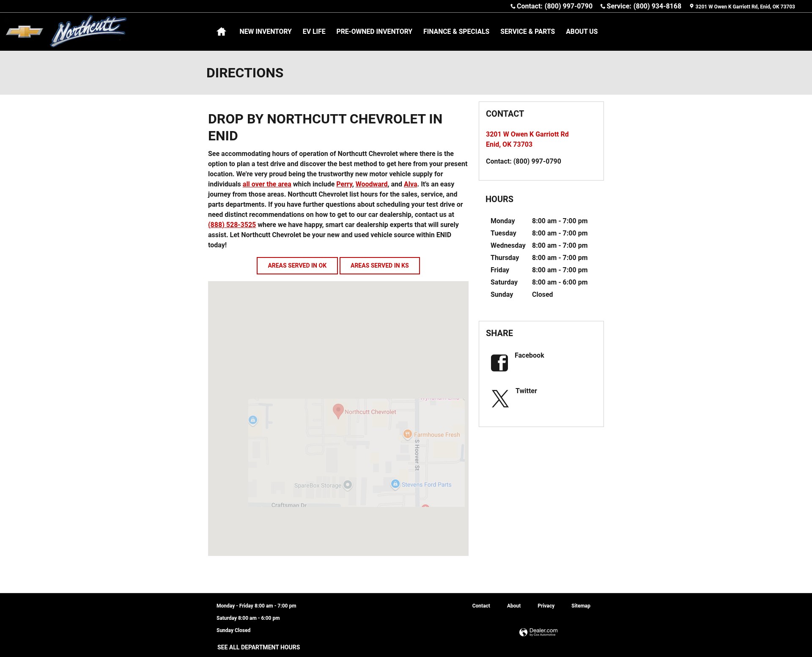Click the Dealer.com footer logo
Screen dimensions: 812x657
click(x=538, y=632)
